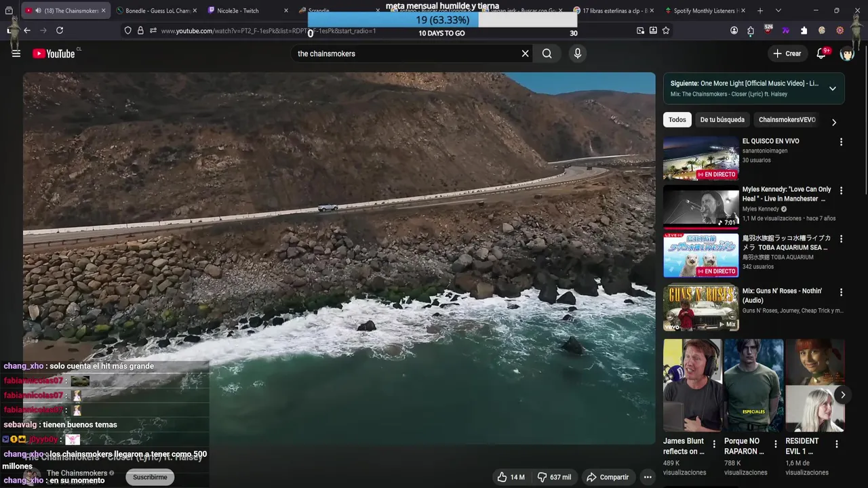Show next shorts with right arrow

(x=842, y=395)
